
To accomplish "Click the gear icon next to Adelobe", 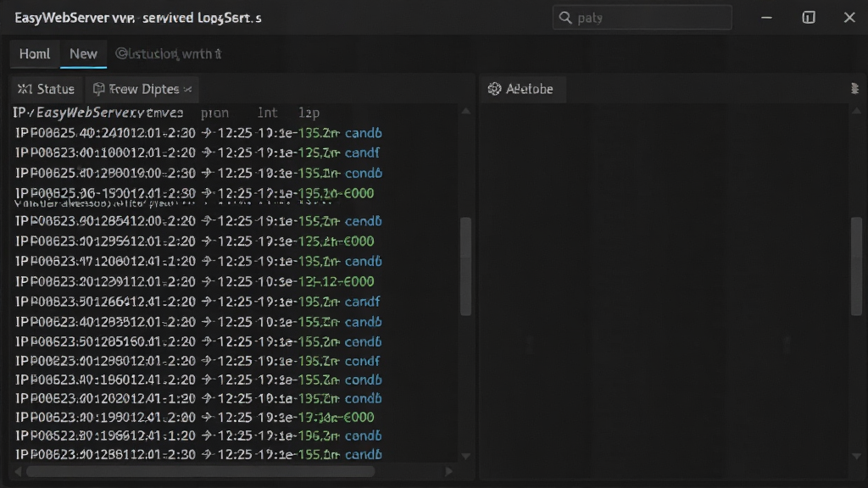I will tap(494, 88).
